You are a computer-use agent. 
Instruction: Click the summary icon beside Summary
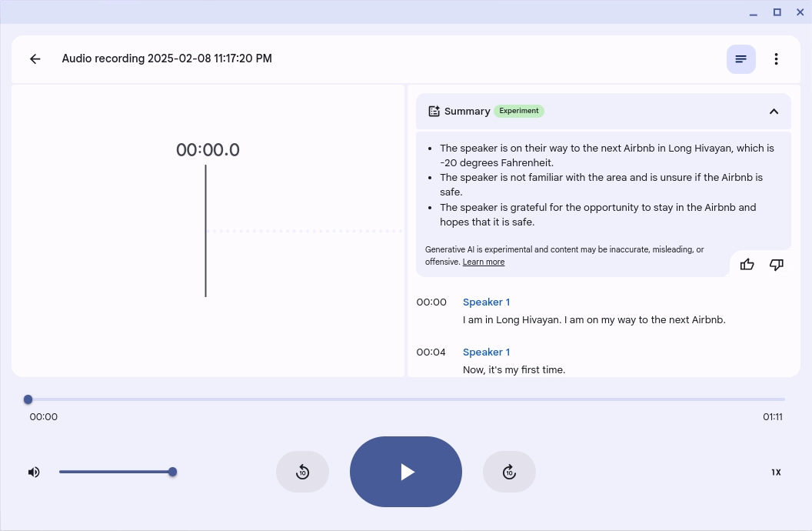(434, 112)
